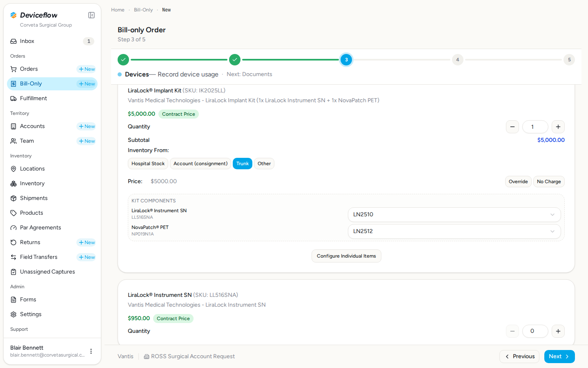Toggle the No Charge option

pos(549,182)
